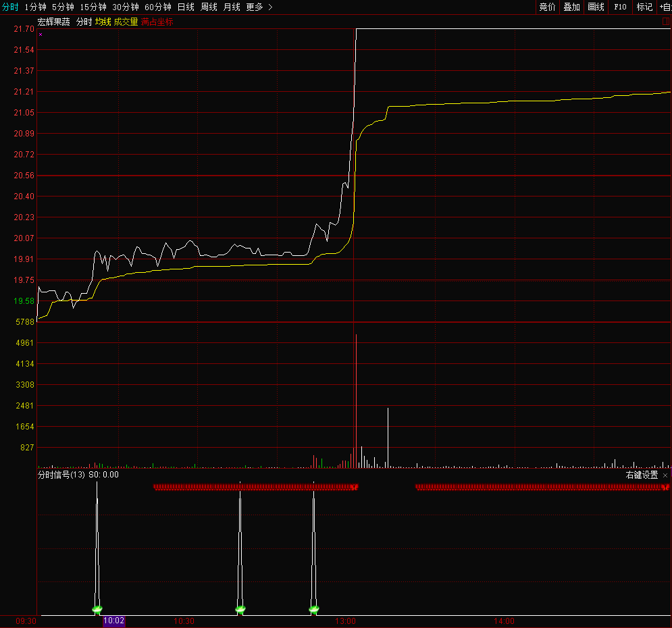Viewport: 672px width, 628px height.
Task: Click the 827 volume axis label
Action: coord(27,447)
